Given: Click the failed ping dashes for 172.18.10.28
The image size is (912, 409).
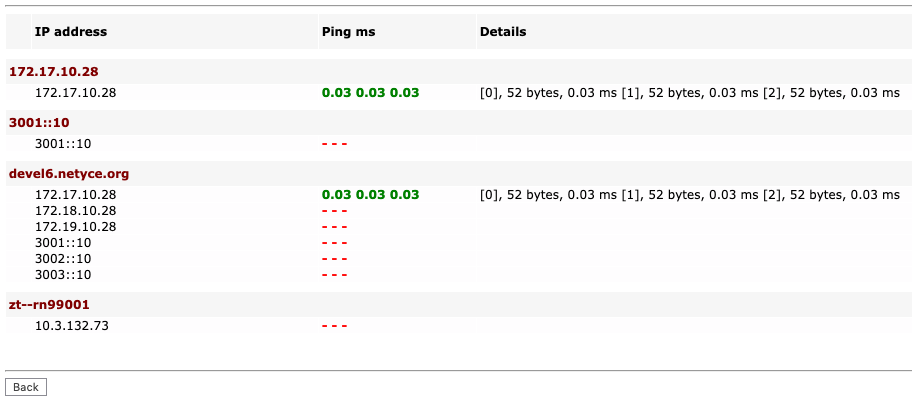Looking at the screenshot, I should [x=334, y=211].
